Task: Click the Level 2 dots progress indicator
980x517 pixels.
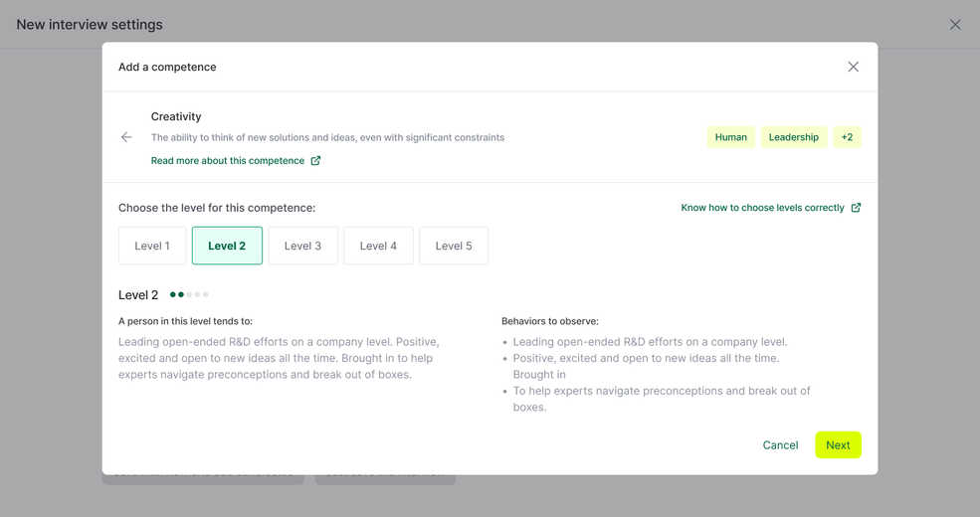Action: point(189,294)
